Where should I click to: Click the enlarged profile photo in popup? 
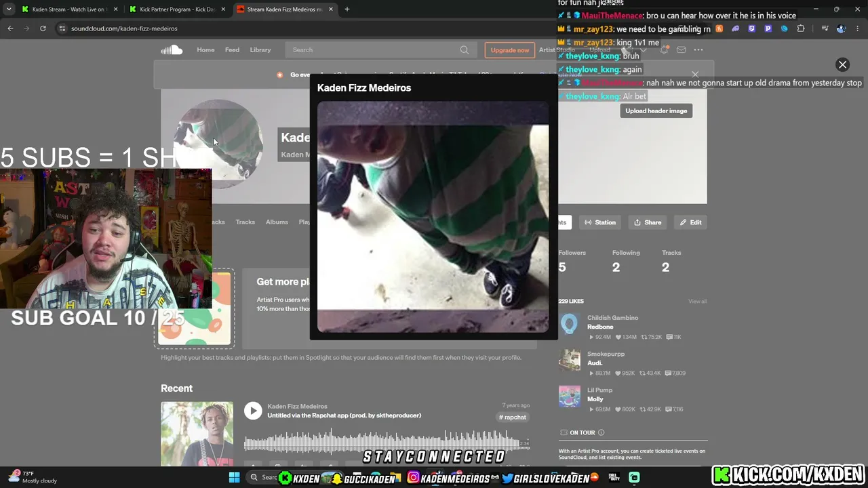(x=433, y=217)
